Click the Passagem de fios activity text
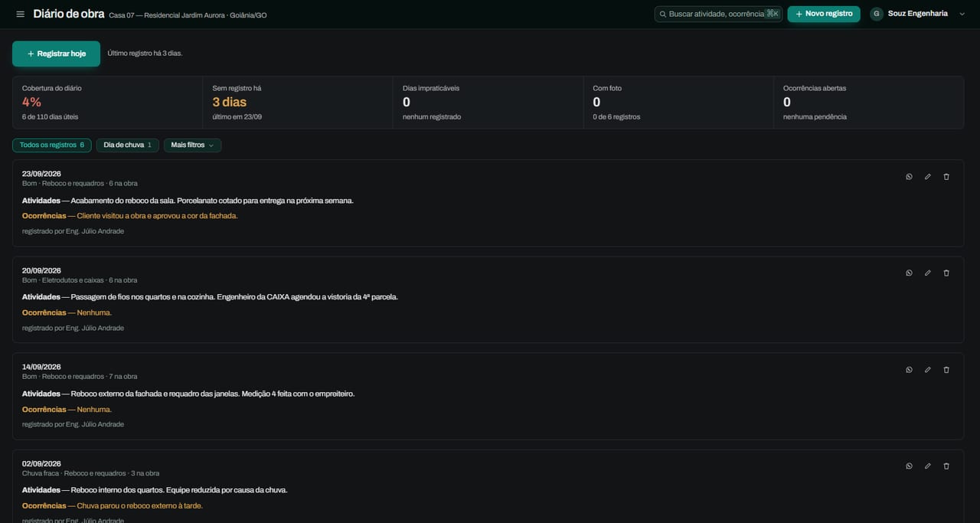The height and width of the screenshot is (523, 980). 235,297
